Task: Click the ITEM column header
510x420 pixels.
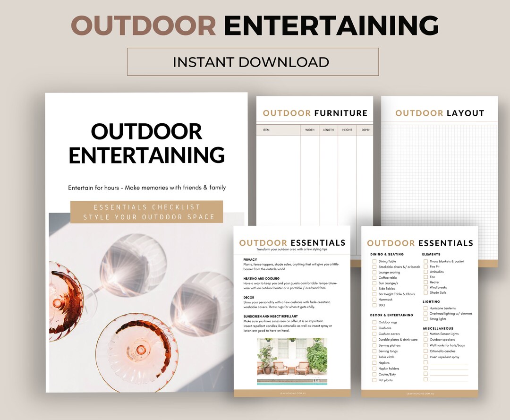Action: [x=266, y=129]
